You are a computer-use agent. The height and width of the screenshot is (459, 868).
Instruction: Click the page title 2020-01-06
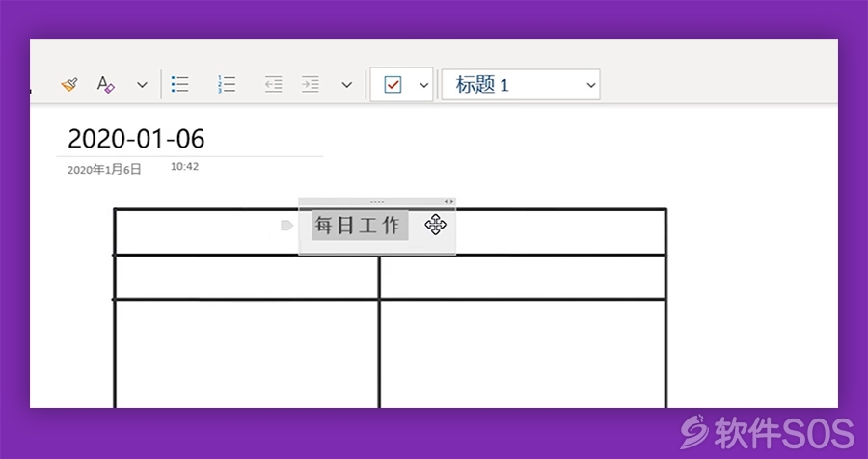[136, 139]
